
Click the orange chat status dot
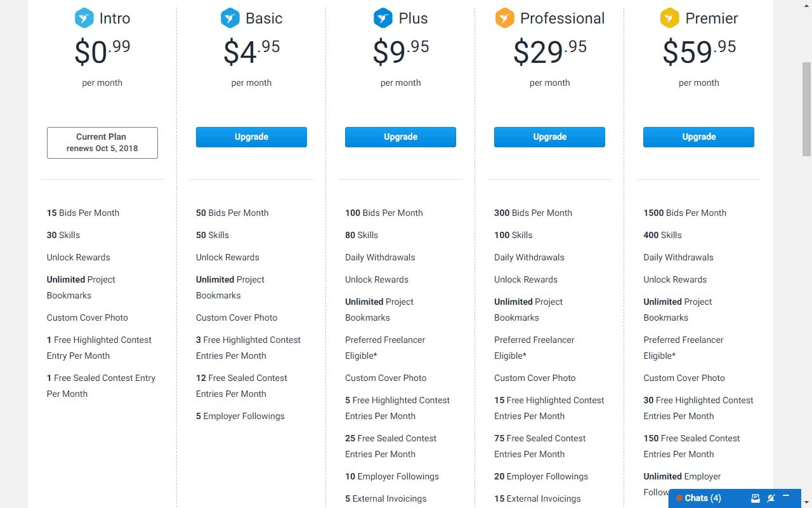click(x=679, y=498)
